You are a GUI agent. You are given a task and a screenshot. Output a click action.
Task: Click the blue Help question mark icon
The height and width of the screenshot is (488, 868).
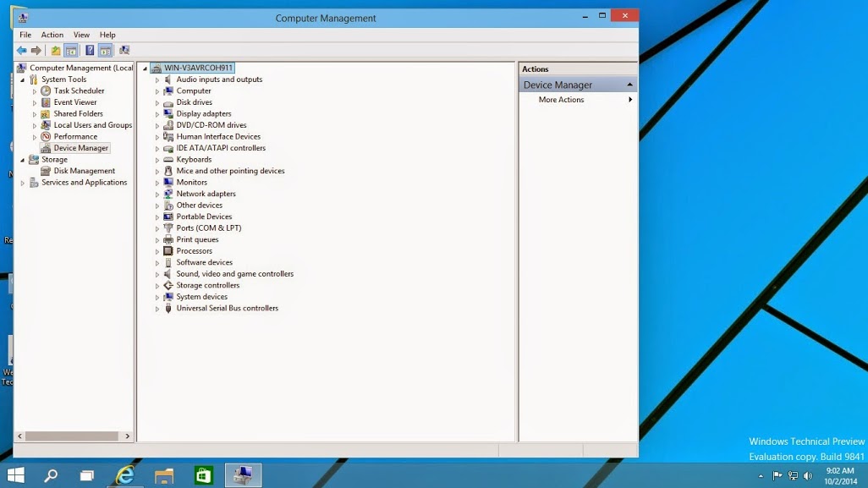tap(90, 51)
